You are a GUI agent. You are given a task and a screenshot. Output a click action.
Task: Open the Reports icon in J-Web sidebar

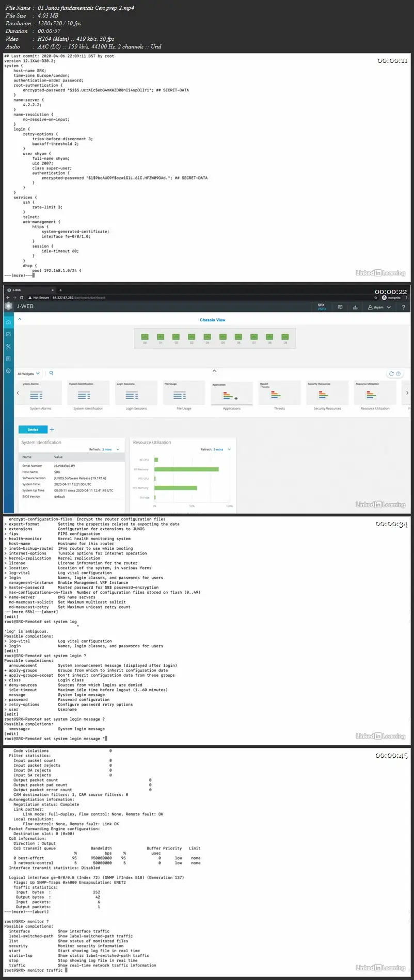(8, 358)
